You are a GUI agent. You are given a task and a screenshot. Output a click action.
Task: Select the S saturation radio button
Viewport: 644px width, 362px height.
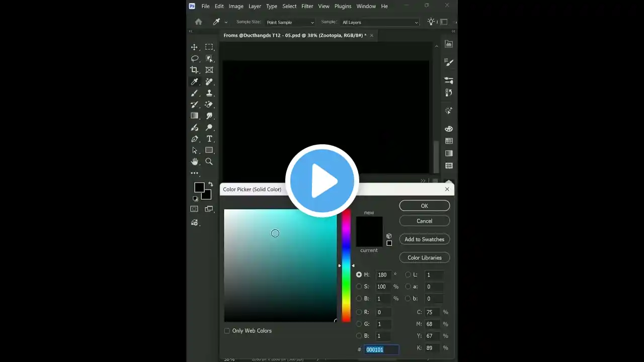tap(359, 287)
